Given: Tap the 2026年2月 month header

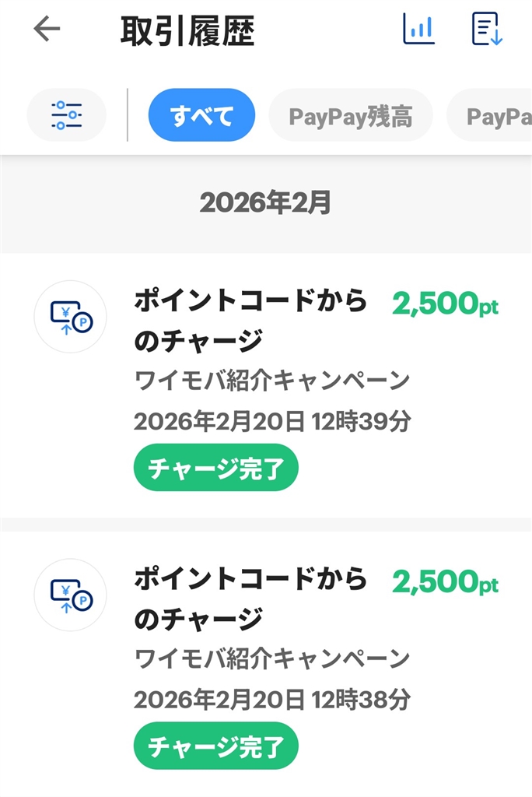Looking at the screenshot, I should point(265,203).
